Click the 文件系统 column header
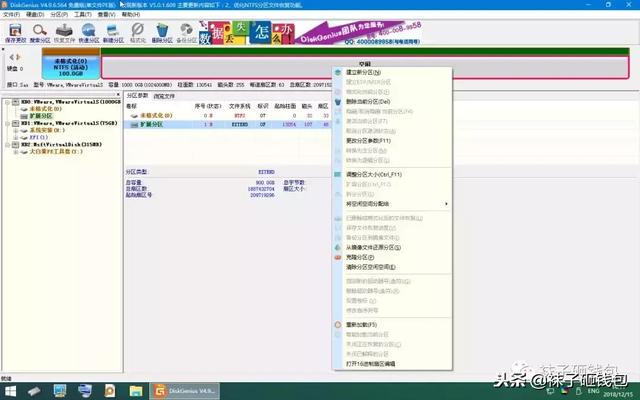Screen dimensions: 640x400 [239, 106]
